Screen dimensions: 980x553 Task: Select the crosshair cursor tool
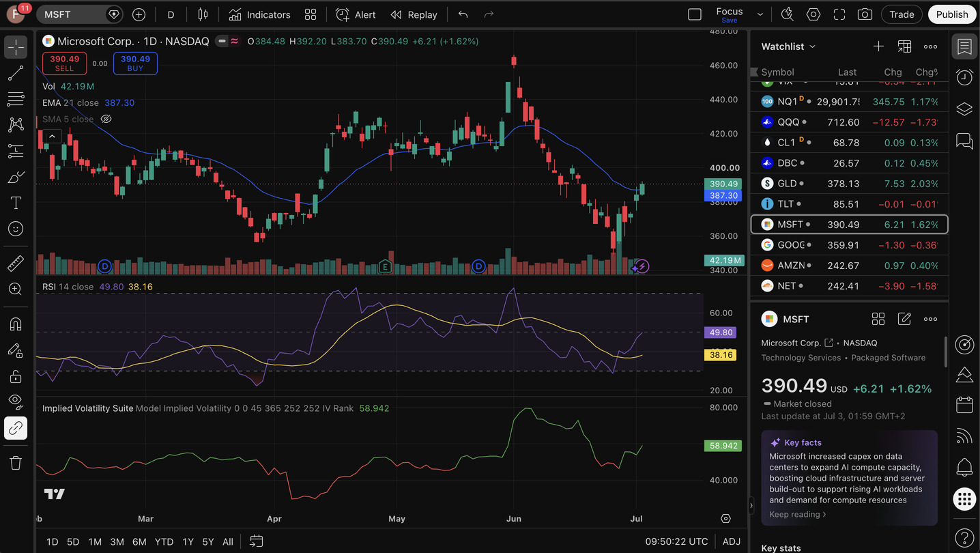click(x=16, y=47)
